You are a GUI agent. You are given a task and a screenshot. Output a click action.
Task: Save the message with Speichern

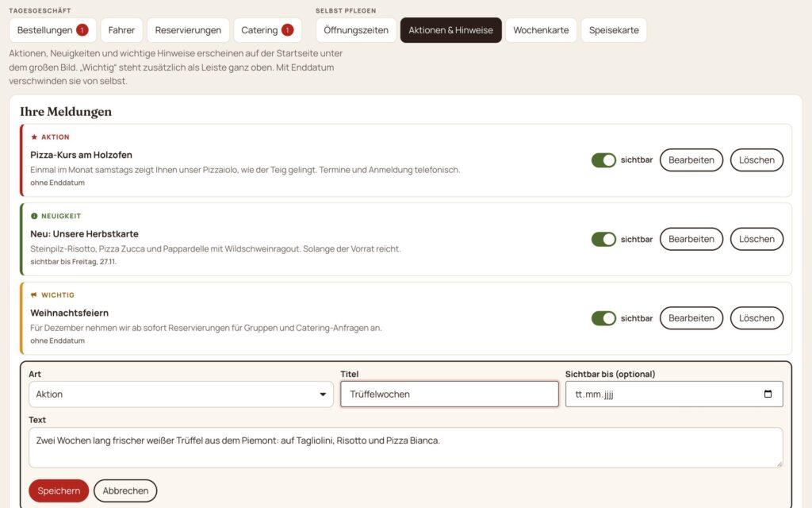click(59, 491)
